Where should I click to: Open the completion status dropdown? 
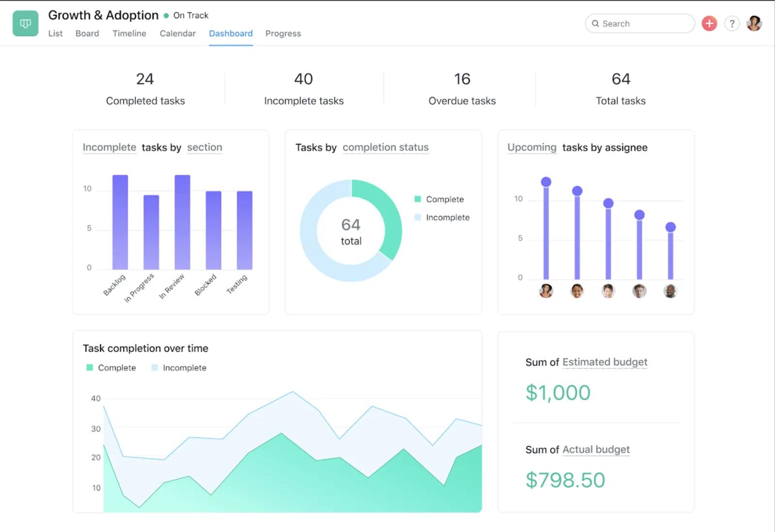(386, 147)
